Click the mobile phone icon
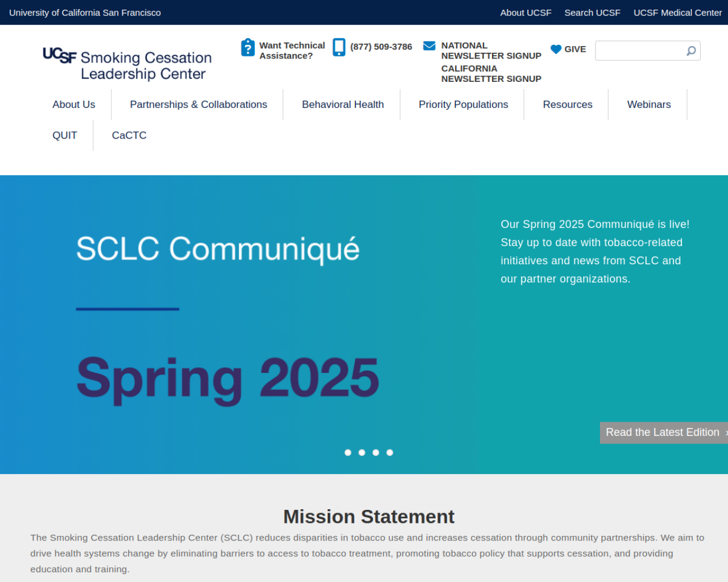 click(x=339, y=47)
